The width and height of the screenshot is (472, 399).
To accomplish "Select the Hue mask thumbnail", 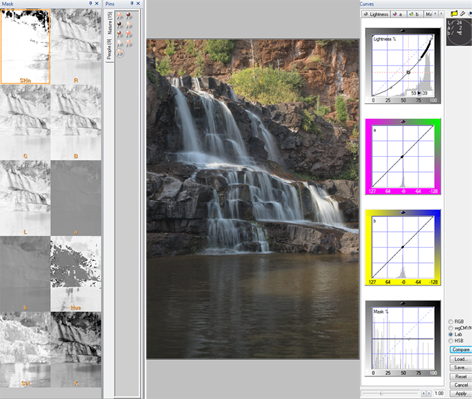I will (76, 274).
